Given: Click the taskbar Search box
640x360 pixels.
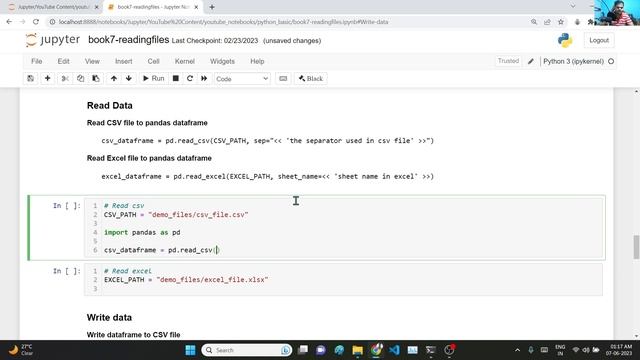Looking at the screenshot, I should coord(247,350).
